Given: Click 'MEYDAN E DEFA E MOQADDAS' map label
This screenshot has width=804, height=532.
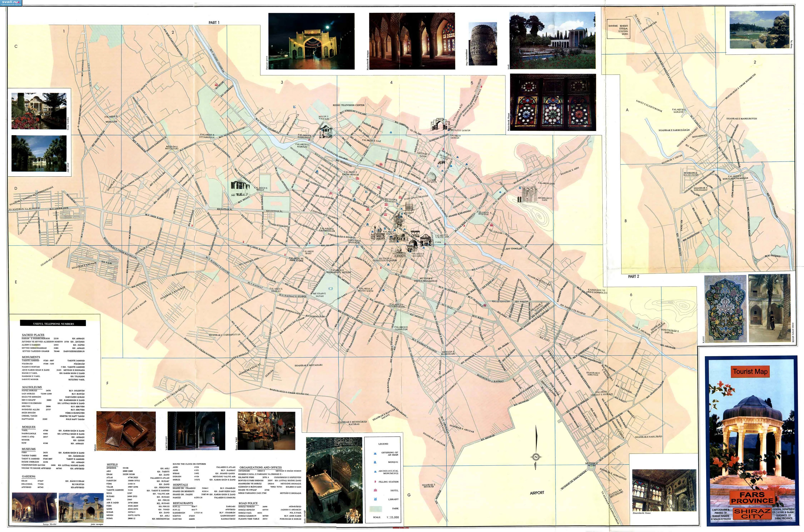Looking at the screenshot, I should (426, 279).
